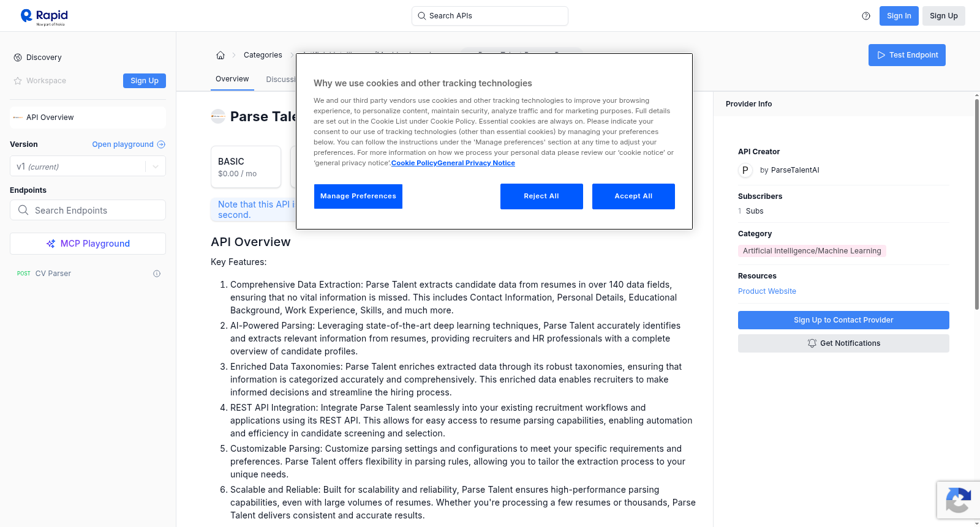Click the ParseTalentAI creator name

[x=795, y=170]
